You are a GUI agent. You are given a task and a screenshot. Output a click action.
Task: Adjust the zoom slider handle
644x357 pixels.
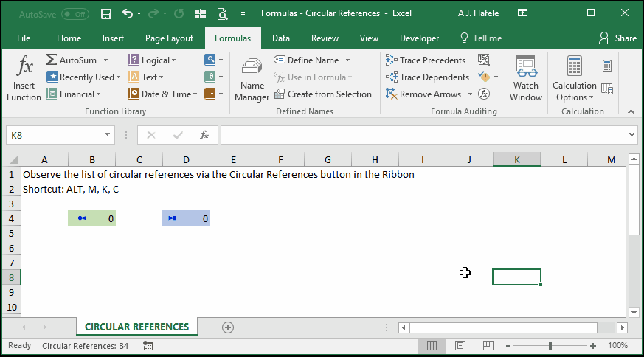pyautogui.click(x=550, y=346)
